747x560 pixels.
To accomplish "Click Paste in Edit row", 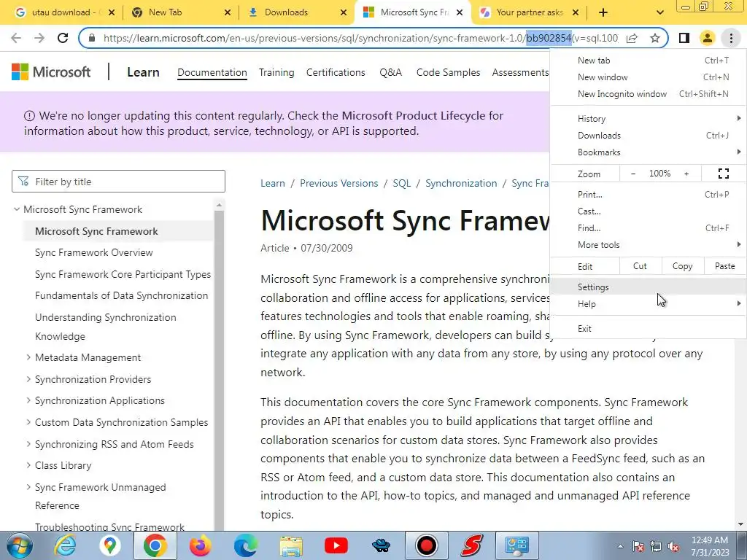I will click(x=724, y=266).
